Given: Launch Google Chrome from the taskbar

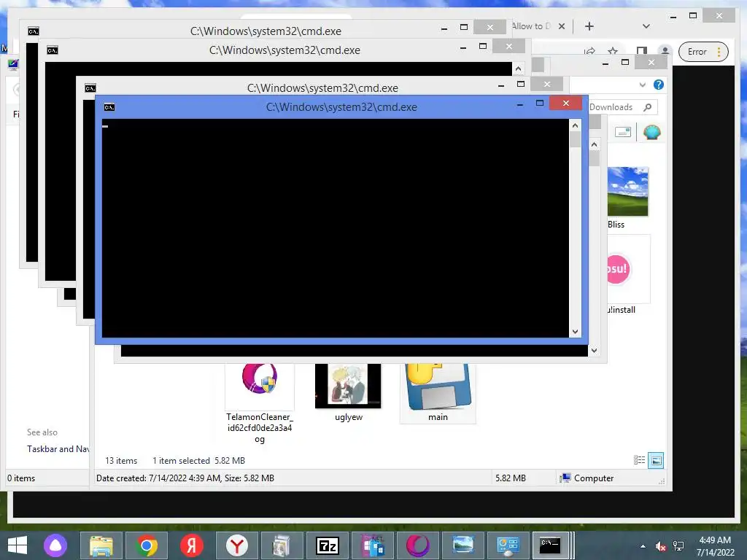Looking at the screenshot, I should [x=147, y=545].
